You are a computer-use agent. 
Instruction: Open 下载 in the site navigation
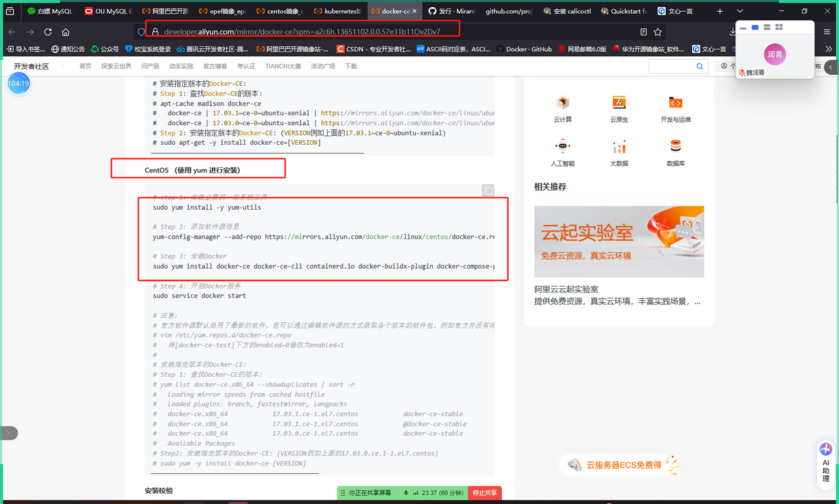coord(351,66)
